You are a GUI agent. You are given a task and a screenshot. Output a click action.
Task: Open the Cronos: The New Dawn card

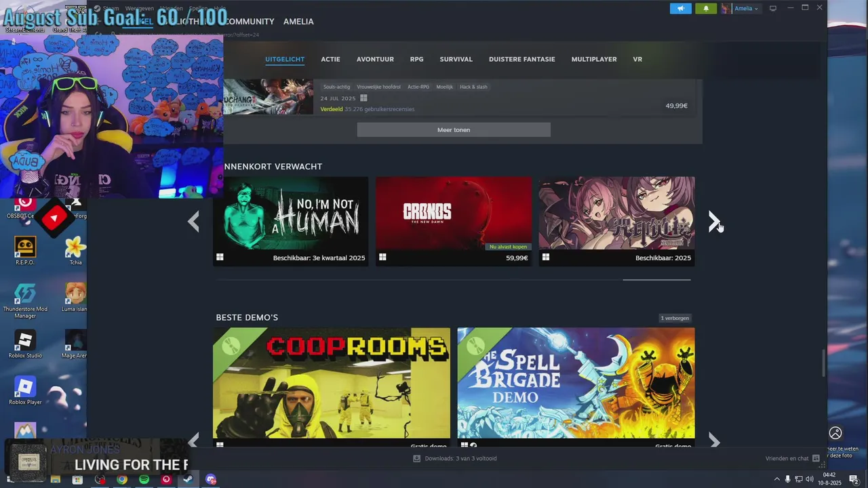(454, 221)
